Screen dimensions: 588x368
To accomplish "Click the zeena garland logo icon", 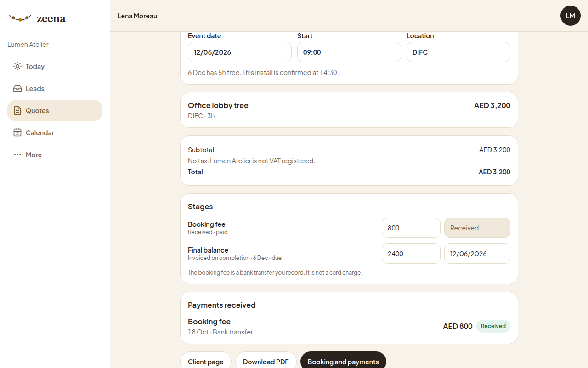I will [x=20, y=18].
